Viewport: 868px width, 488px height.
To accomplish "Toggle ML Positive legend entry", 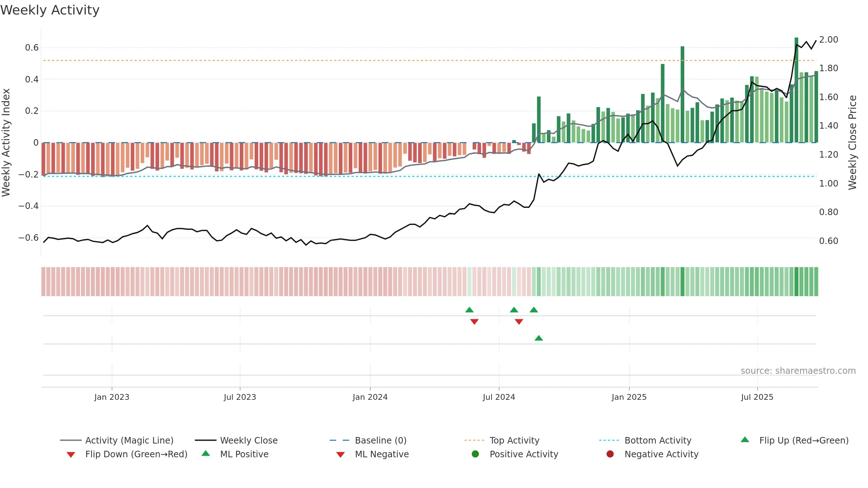I will tap(235, 454).
